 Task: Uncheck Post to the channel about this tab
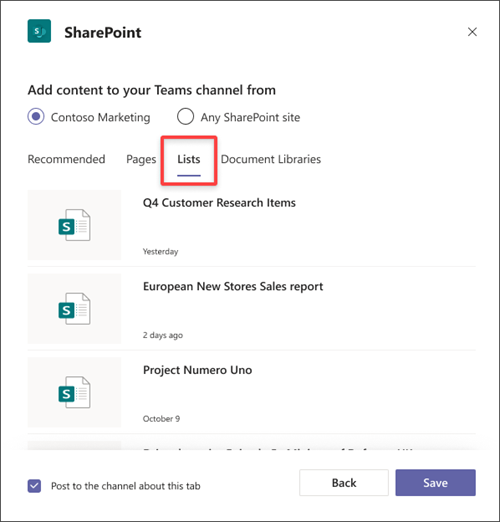click(34, 486)
